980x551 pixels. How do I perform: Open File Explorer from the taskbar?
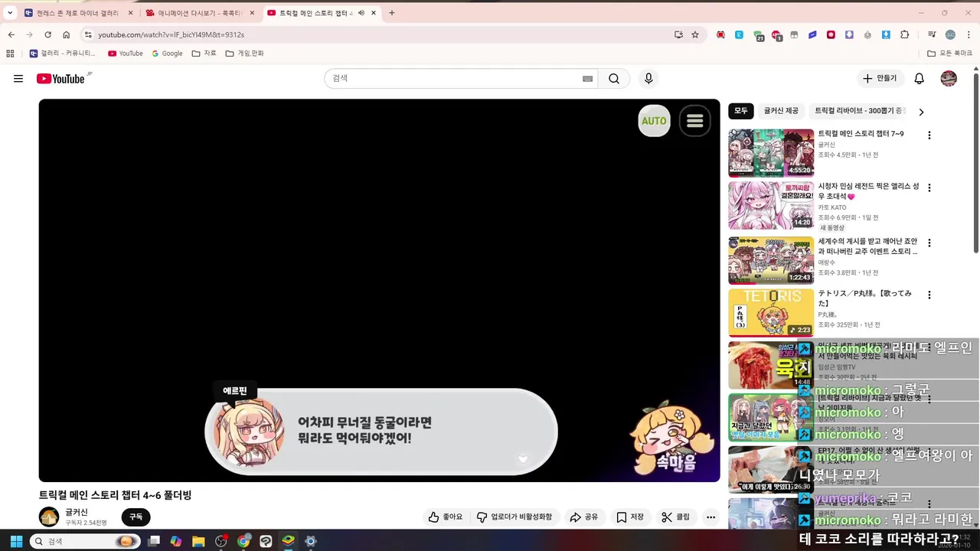pyautogui.click(x=198, y=541)
